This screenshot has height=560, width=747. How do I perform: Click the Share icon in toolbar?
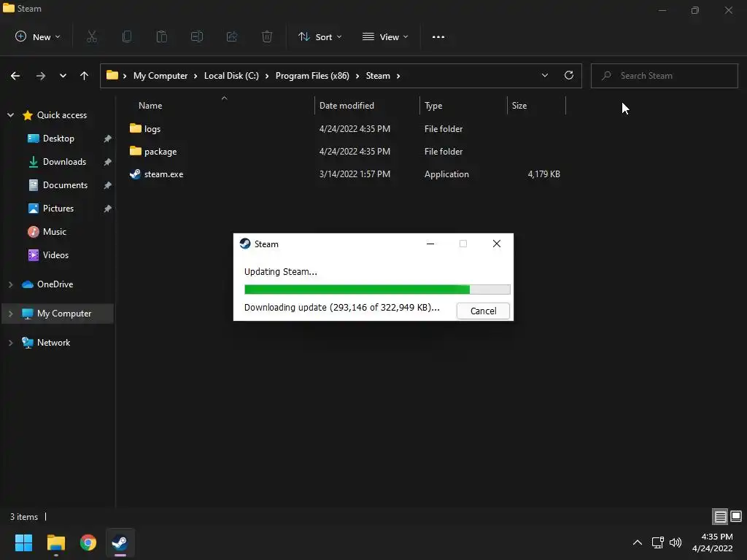[232, 36]
